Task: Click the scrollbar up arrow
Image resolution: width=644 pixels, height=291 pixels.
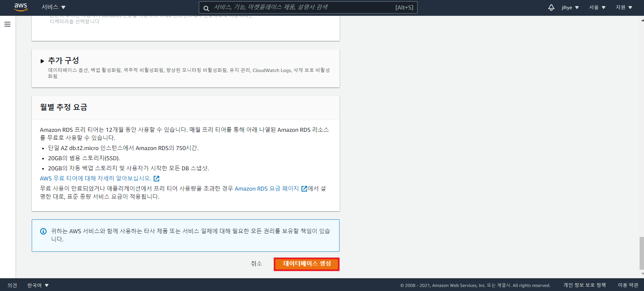Action: tap(642, 20)
